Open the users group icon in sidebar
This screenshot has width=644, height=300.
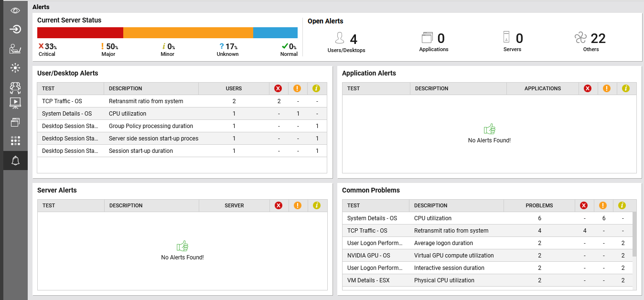15,87
